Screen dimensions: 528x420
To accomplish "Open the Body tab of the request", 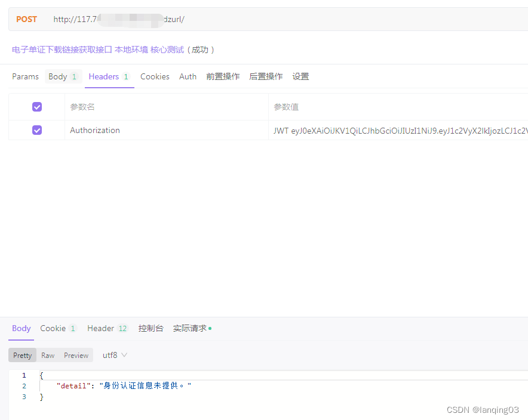I will (59, 76).
